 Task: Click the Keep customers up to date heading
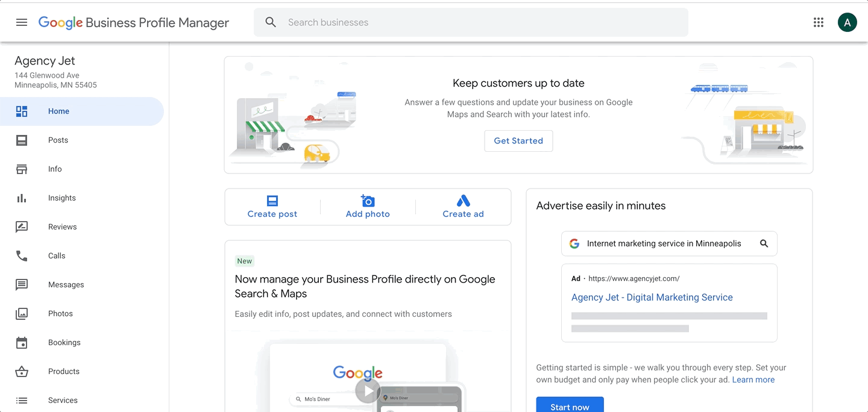518,83
